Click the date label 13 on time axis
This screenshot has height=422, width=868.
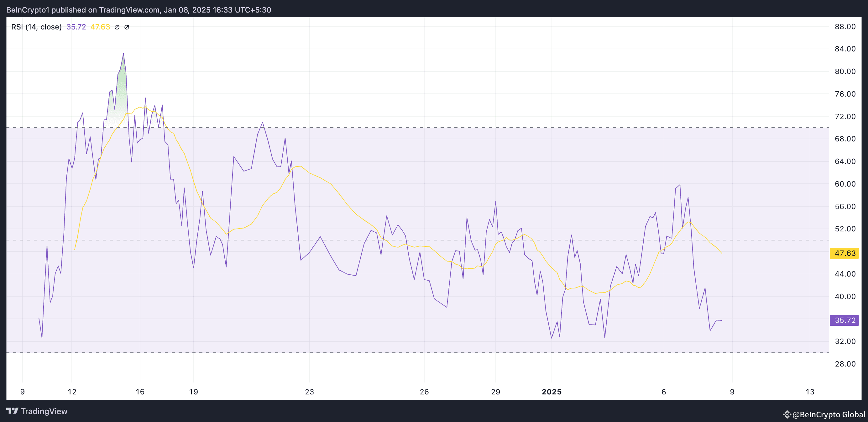coord(810,392)
